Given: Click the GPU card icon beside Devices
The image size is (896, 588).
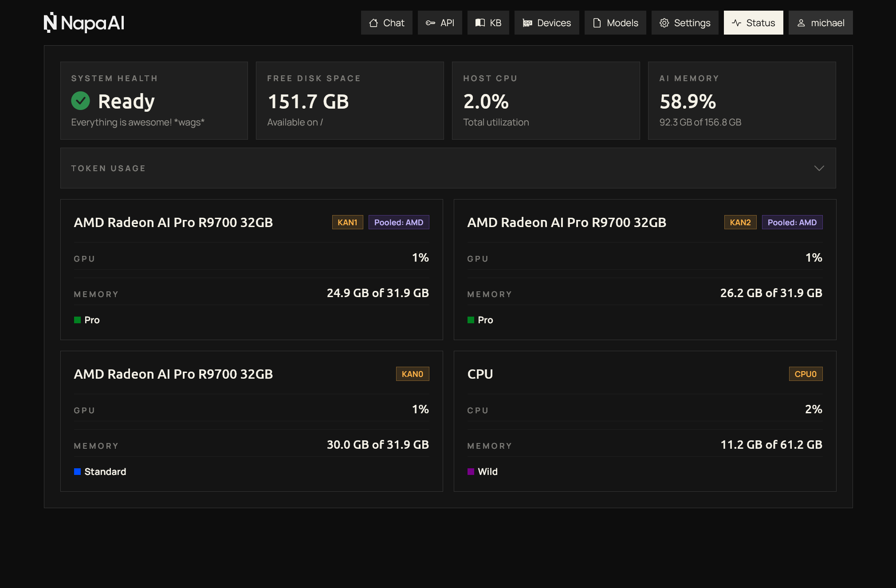Looking at the screenshot, I should 527,23.
